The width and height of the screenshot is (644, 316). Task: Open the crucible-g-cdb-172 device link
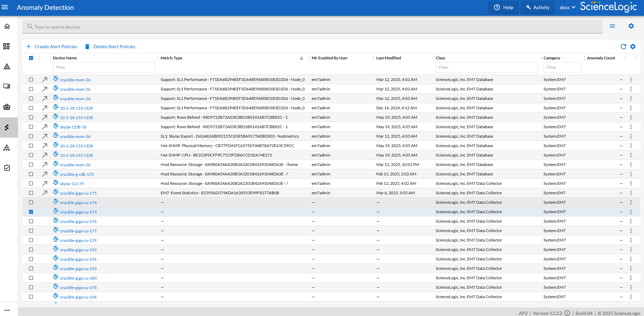pos(77,174)
